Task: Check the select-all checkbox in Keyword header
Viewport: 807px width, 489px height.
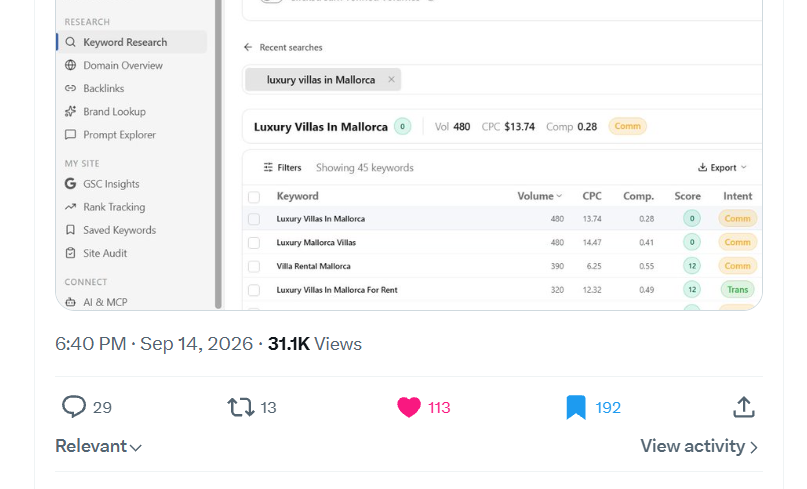Action: click(254, 197)
